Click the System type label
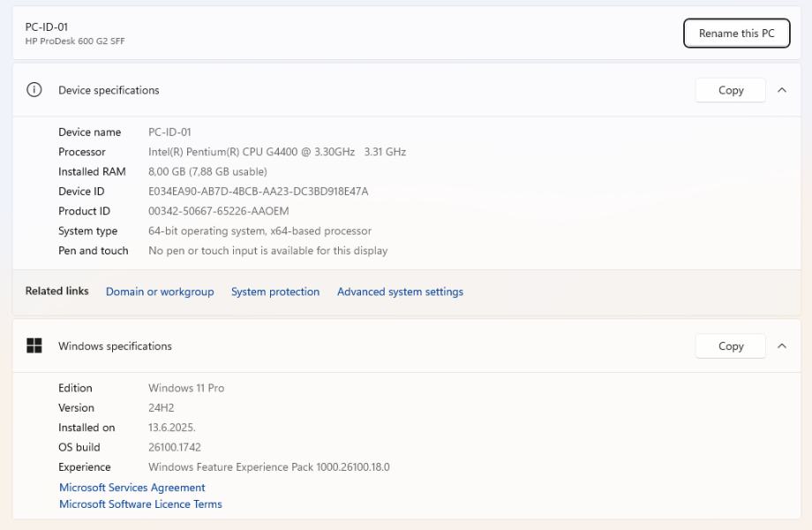The height and width of the screenshot is (530, 812). pyautogui.click(x=87, y=231)
